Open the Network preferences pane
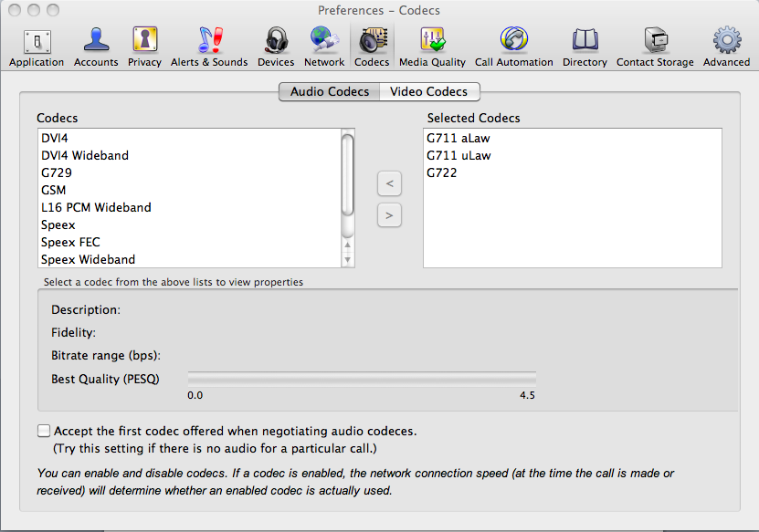This screenshot has height=532, width=759. pyautogui.click(x=324, y=47)
